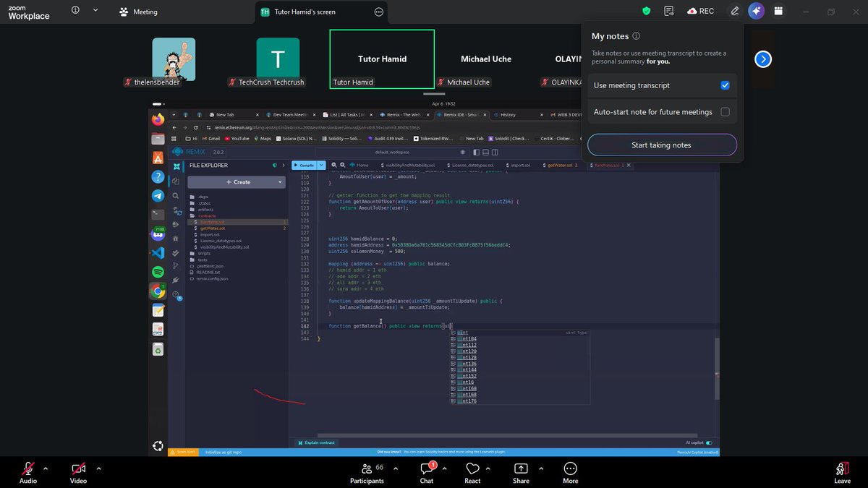
Task: Open the React emoji menu
Action: [472, 472]
